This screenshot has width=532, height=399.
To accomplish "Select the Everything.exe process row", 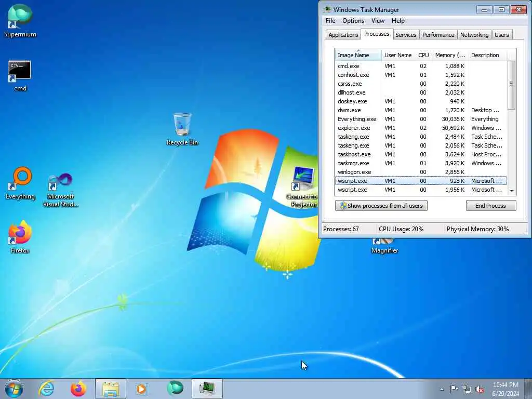I will (x=421, y=119).
